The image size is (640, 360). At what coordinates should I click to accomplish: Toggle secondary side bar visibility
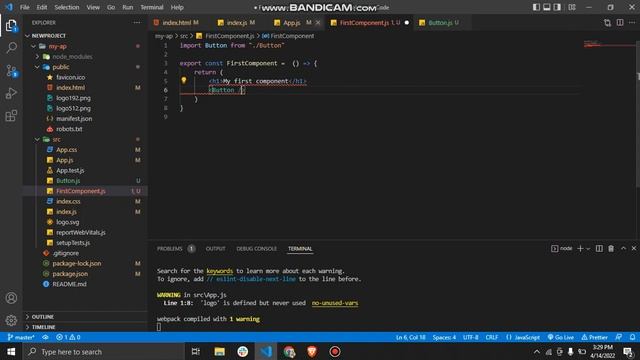point(557,7)
